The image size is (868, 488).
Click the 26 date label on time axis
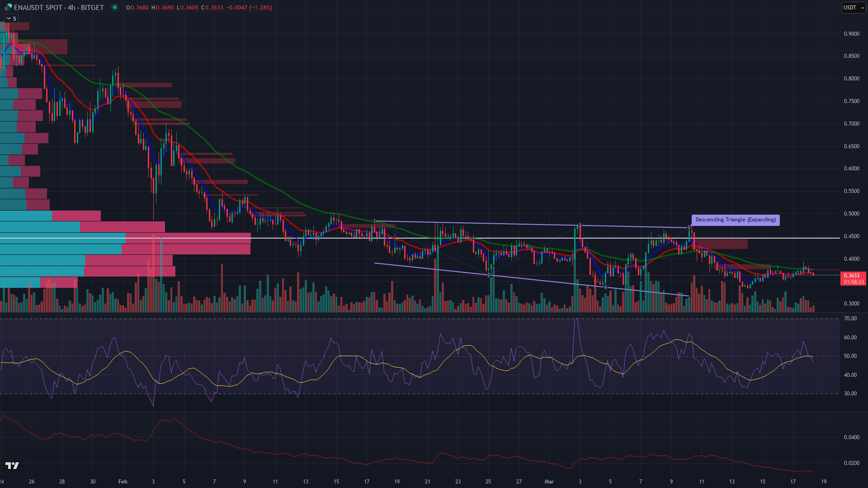(x=32, y=482)
